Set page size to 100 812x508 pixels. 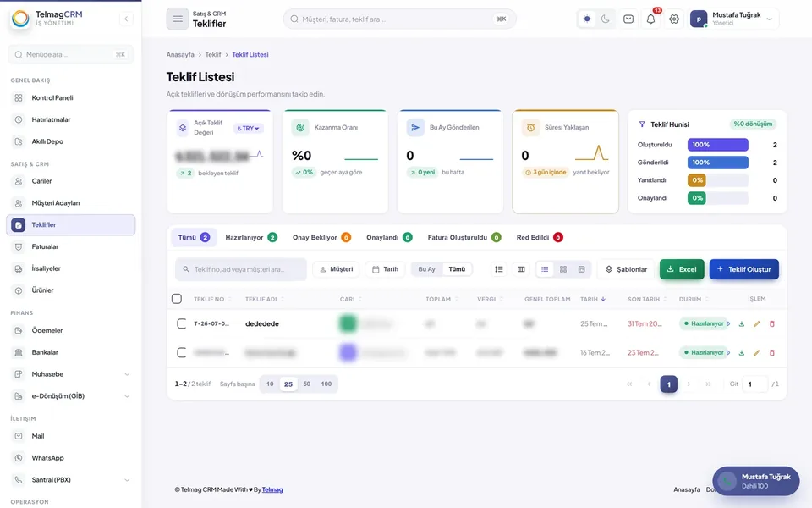(x=326, y=384)
